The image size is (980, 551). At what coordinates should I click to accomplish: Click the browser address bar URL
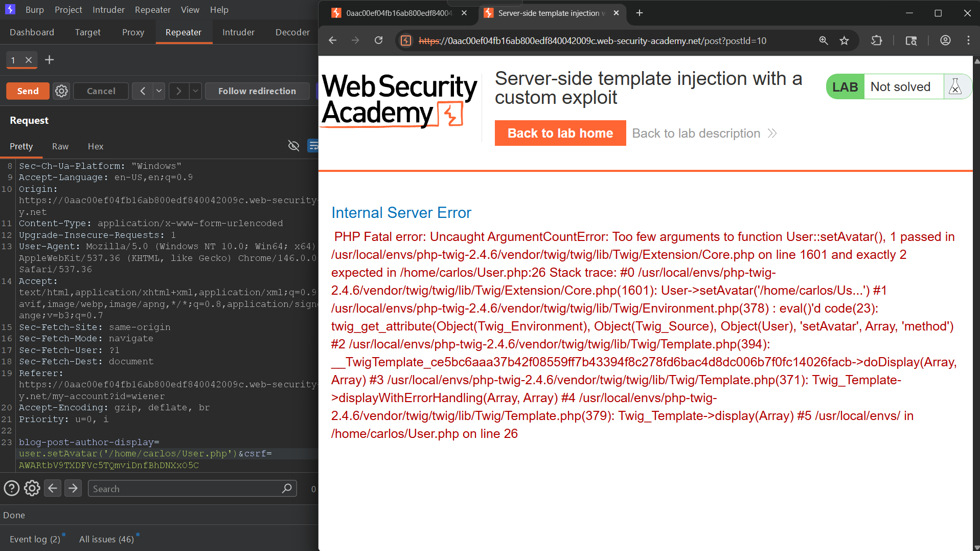[x=592, y=40]
